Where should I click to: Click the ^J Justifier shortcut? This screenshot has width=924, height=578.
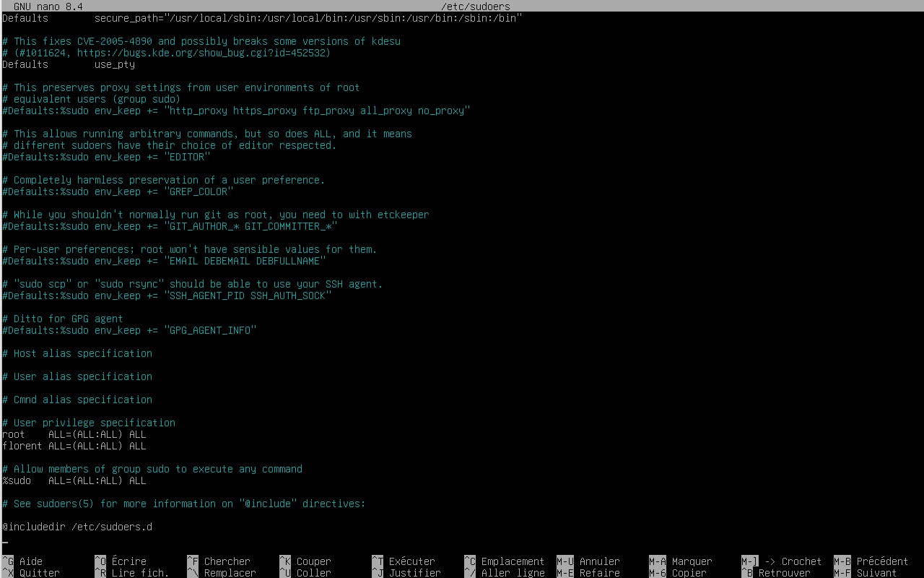point(406,573)
